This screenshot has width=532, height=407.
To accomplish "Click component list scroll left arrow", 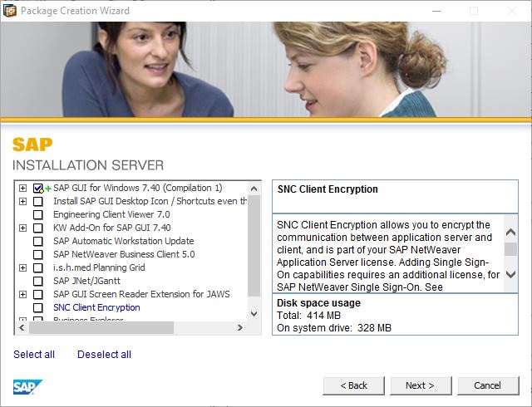I will click(x=22, y=327).
